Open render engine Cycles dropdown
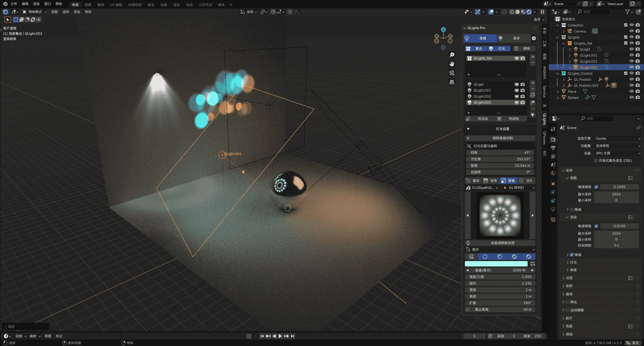The height and width of the screenshot is (346, 644). click(x=618, y=138)
